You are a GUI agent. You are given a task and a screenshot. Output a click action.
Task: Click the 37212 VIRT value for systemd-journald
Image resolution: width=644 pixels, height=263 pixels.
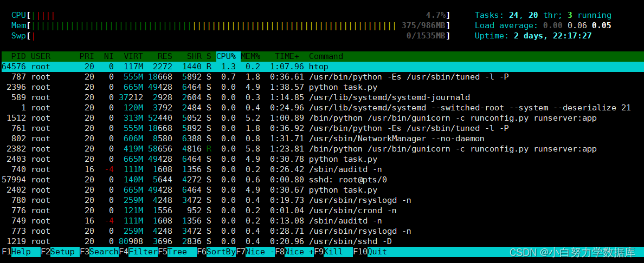[131, 97]
